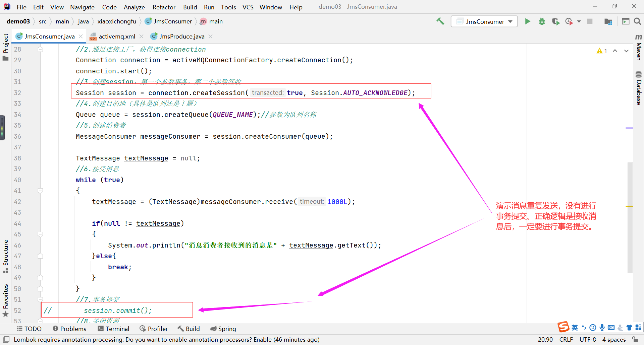The image size is (644, 345).
Task: Open the VCS menu
Action: pyautogui.click(x=248, y=7)
